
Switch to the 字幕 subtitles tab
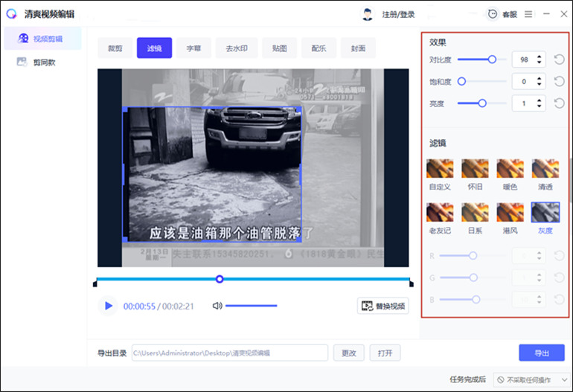click(193, 48)
